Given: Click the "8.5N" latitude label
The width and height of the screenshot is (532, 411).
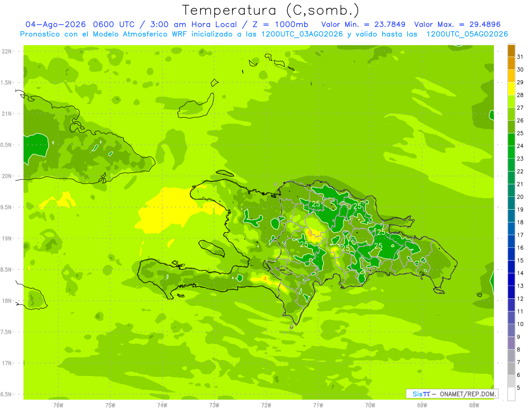Looking at the screenshot, I should [7, 270].
